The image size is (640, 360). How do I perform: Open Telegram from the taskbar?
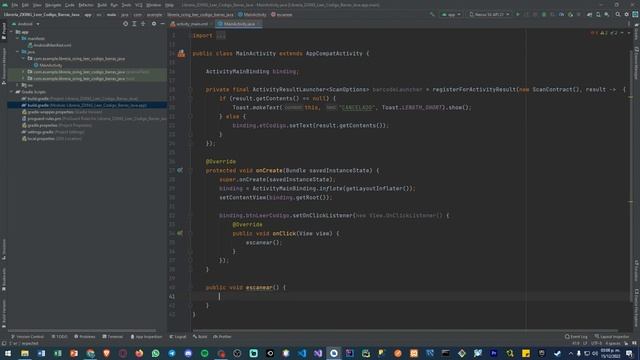172,353
